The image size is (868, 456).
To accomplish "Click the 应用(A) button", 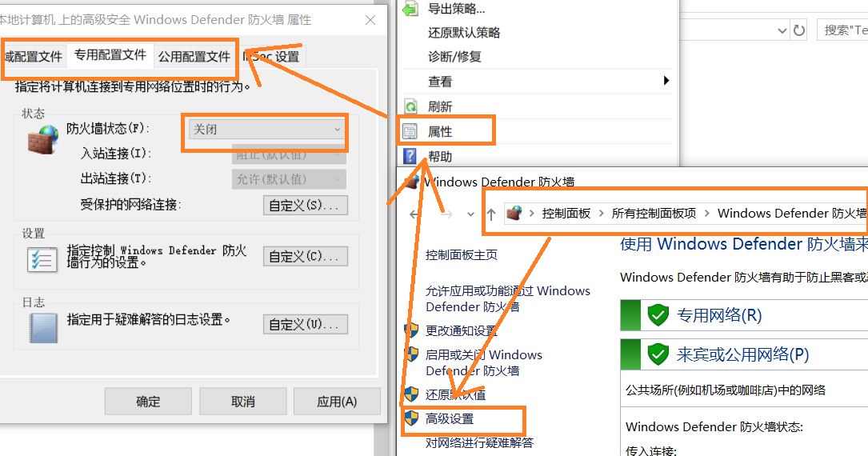I will pos(337,402).
